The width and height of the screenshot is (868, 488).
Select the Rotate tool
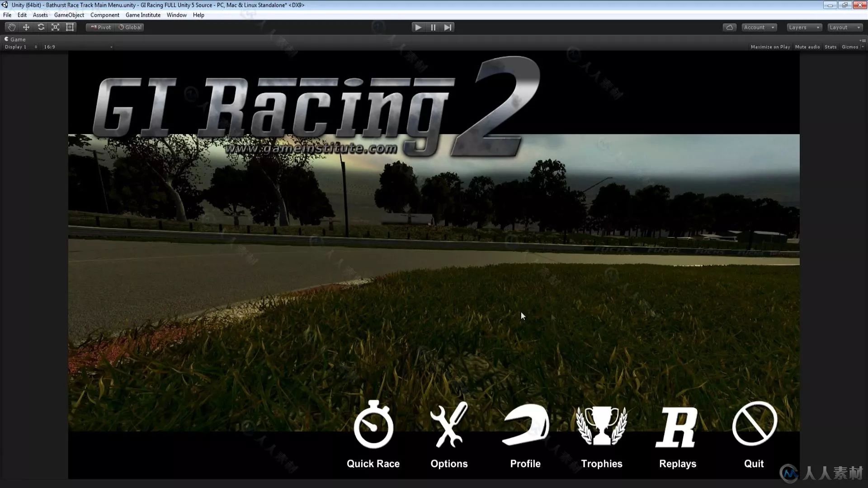(x=41, y=27)
